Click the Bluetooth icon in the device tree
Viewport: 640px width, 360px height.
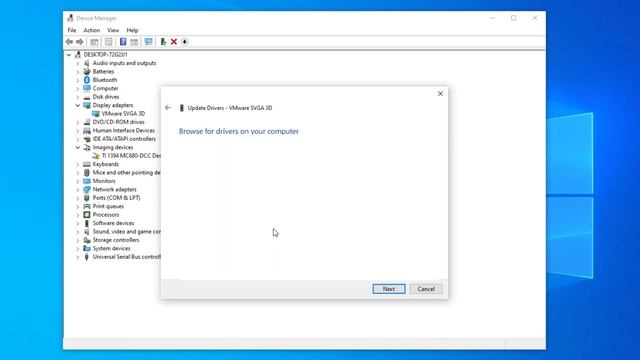(x=87, y=80)
